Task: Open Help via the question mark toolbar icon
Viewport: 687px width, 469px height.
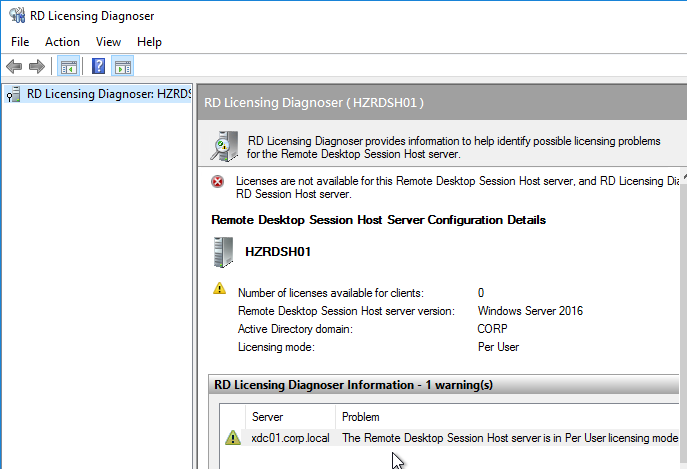Action: pos(98,67)
